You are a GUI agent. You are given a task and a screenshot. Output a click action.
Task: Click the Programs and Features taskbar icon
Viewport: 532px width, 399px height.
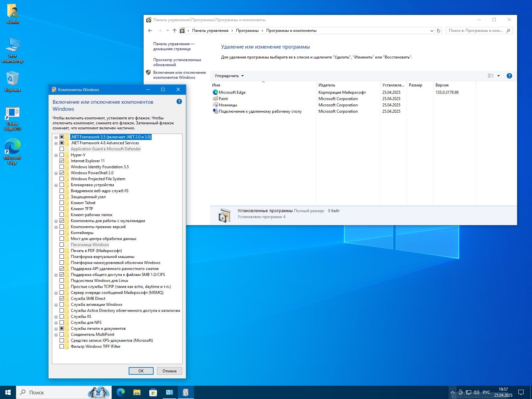click(x=186, y=392)
